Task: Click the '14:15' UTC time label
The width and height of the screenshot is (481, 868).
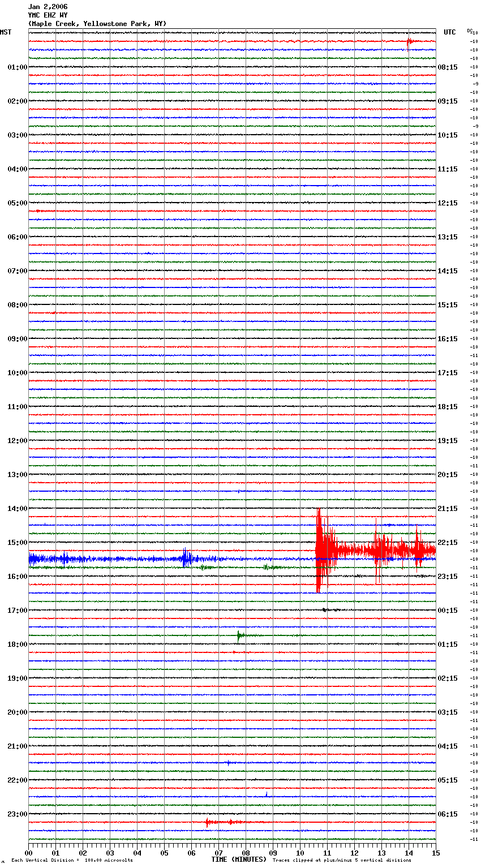Action: (448, 271)
